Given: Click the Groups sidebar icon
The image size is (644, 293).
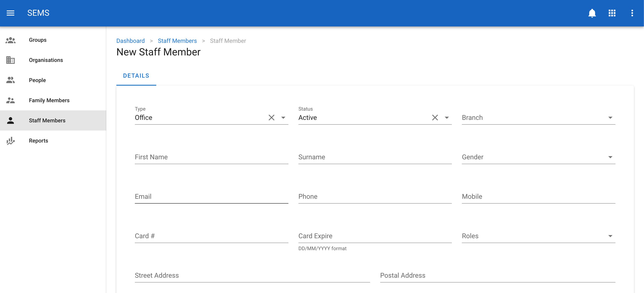Looking at the screenshot, I should [x=10, y=40].
